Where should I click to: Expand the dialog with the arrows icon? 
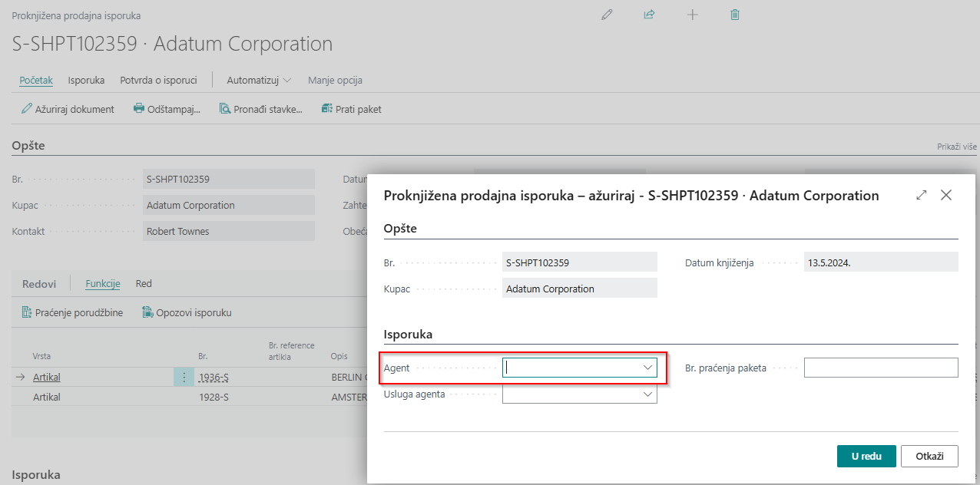pos(921,196)
